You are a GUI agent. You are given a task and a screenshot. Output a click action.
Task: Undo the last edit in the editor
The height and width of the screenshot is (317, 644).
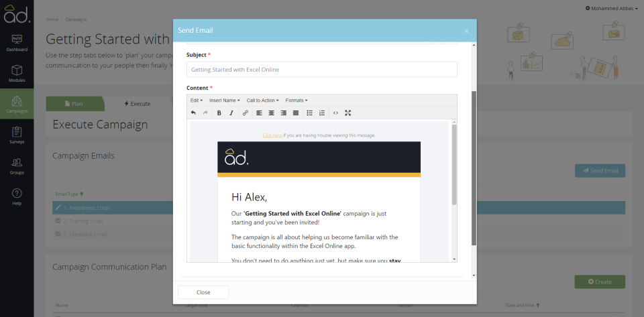coord(193,113)
